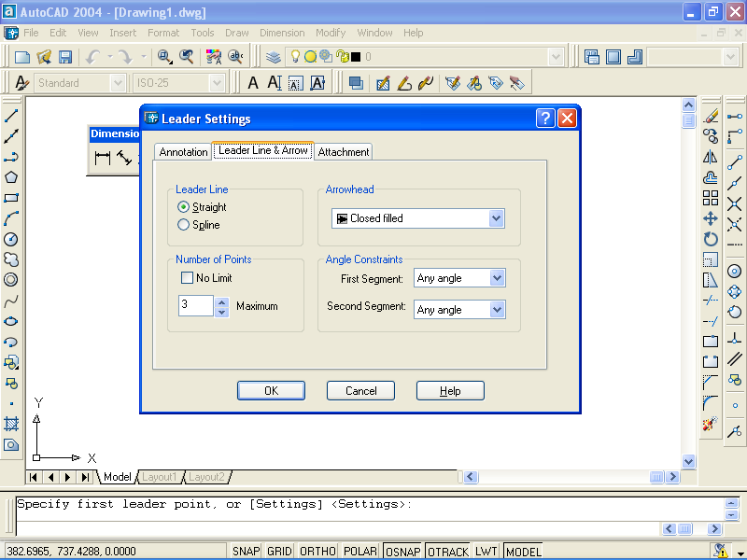Select the Array modify tool
Image resolution: width=747 pixels, height=560 pixels.
pos(711,198)
